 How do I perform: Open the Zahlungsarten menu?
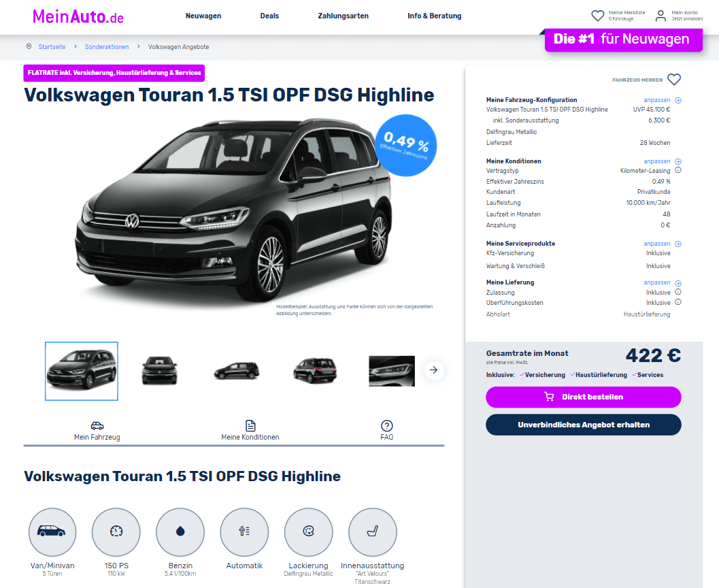coord(344,16)
